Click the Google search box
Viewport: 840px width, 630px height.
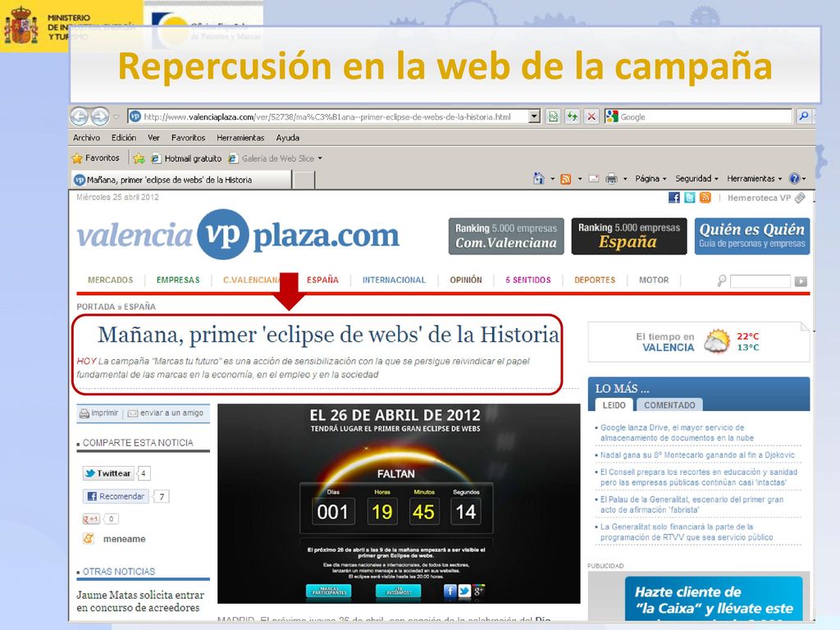click(698, 116)
